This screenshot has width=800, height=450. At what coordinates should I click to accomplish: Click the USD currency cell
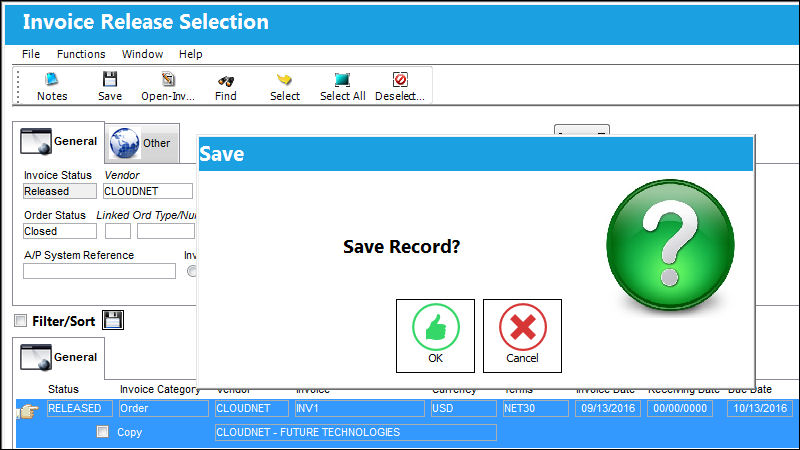[x=464, y=408]
